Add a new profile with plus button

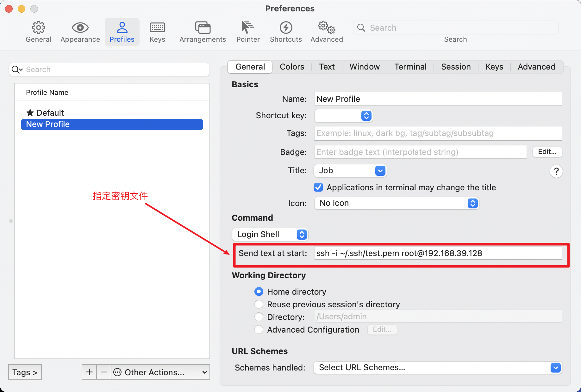coord(89,372)
